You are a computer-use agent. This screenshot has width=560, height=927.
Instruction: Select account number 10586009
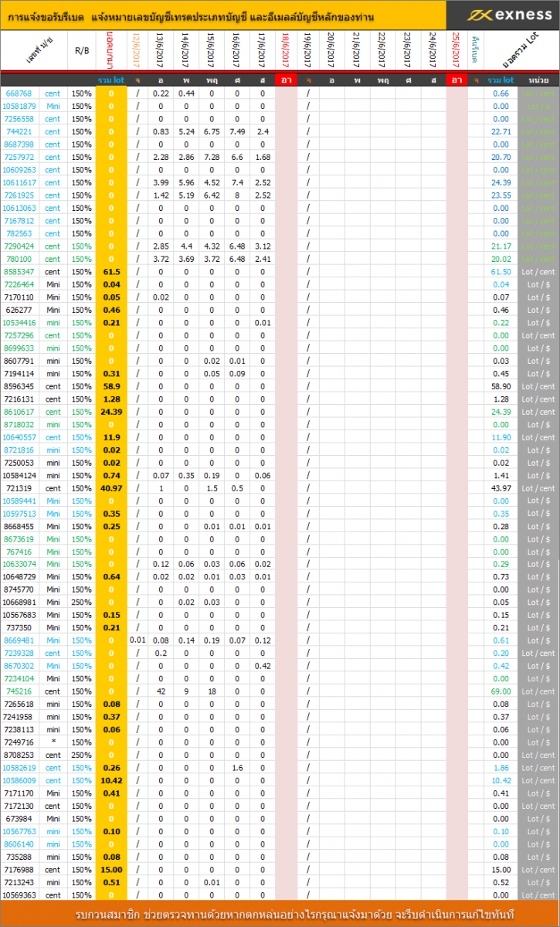(19, 781)
